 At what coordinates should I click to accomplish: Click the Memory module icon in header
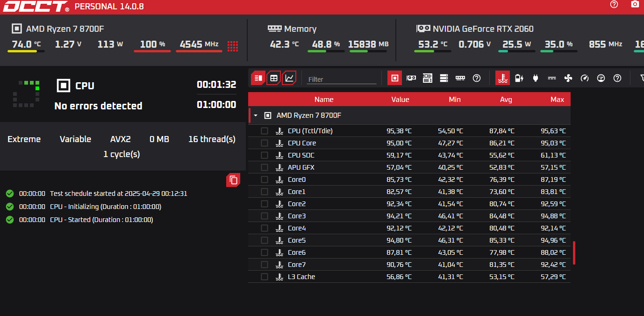pos(274,28)
